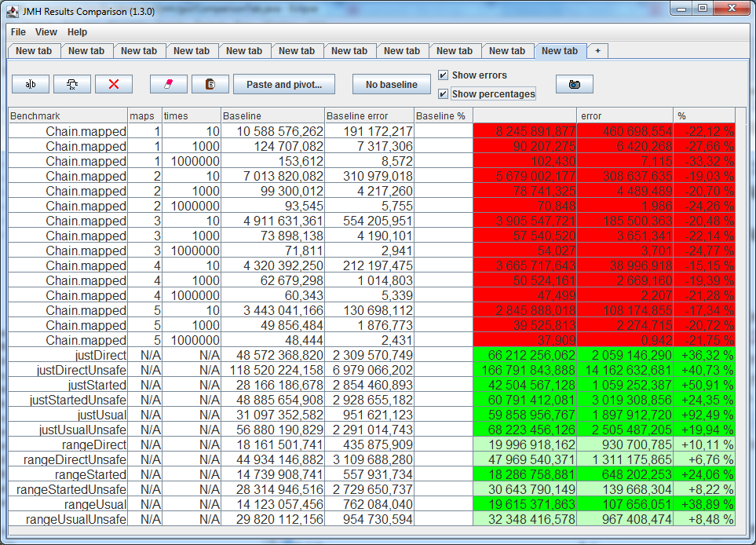Click the Baseline % column header

(x=444, y=115)
